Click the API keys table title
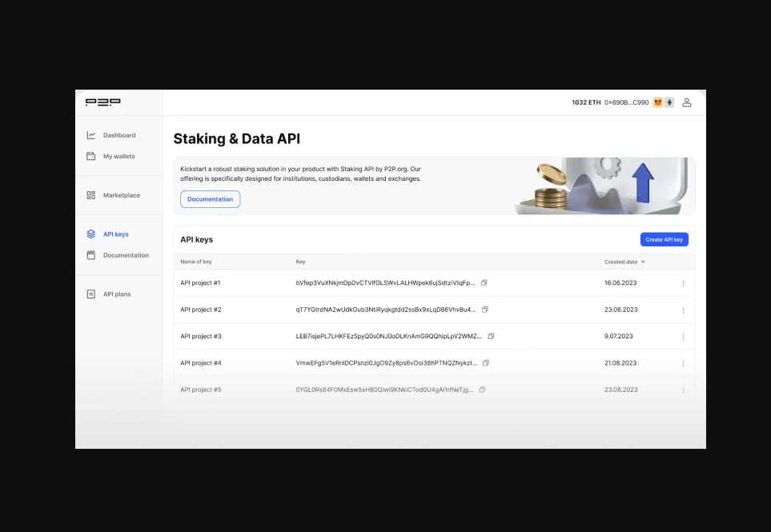Viewport: 771px width, 532px height. [x=197, y=240]
